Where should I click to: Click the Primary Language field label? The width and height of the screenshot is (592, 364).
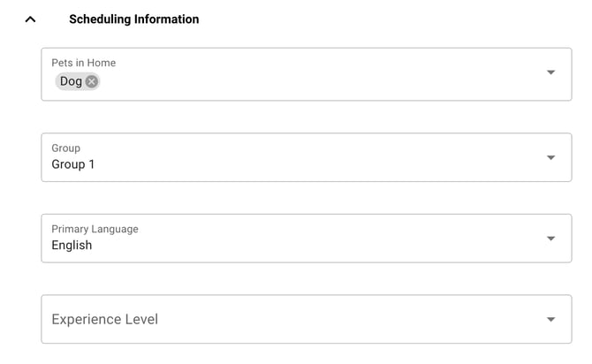pyautogui.click(x=95, y=229)
